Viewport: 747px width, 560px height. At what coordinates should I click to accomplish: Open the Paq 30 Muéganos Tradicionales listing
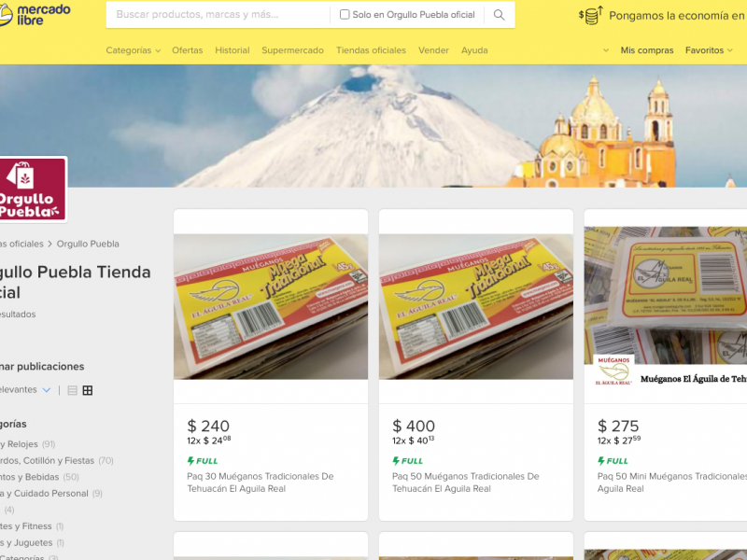coord(261,483)
